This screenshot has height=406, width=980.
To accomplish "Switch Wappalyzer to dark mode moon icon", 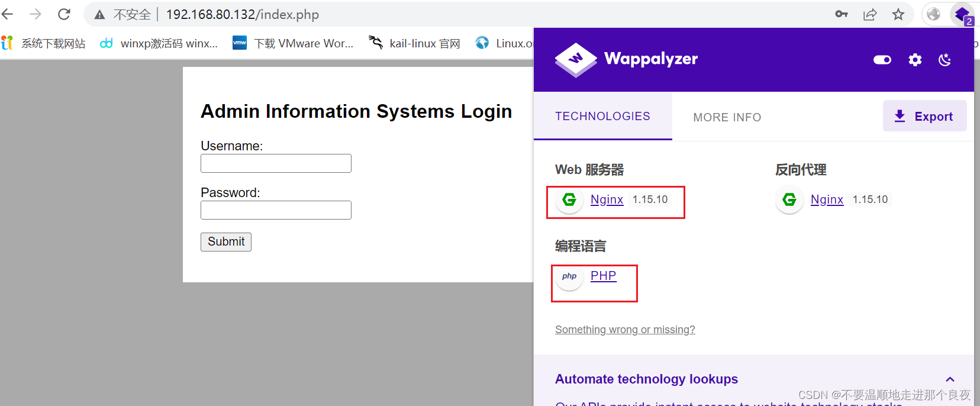I will point(945,59).
